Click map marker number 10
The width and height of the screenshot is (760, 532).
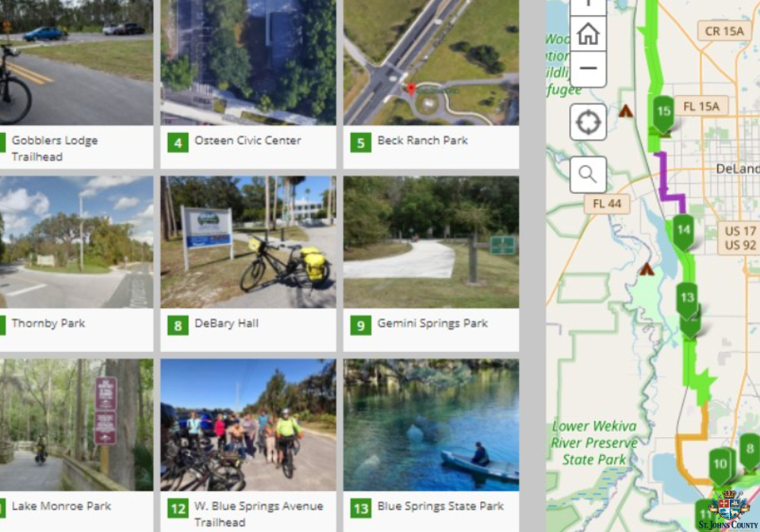720,466
